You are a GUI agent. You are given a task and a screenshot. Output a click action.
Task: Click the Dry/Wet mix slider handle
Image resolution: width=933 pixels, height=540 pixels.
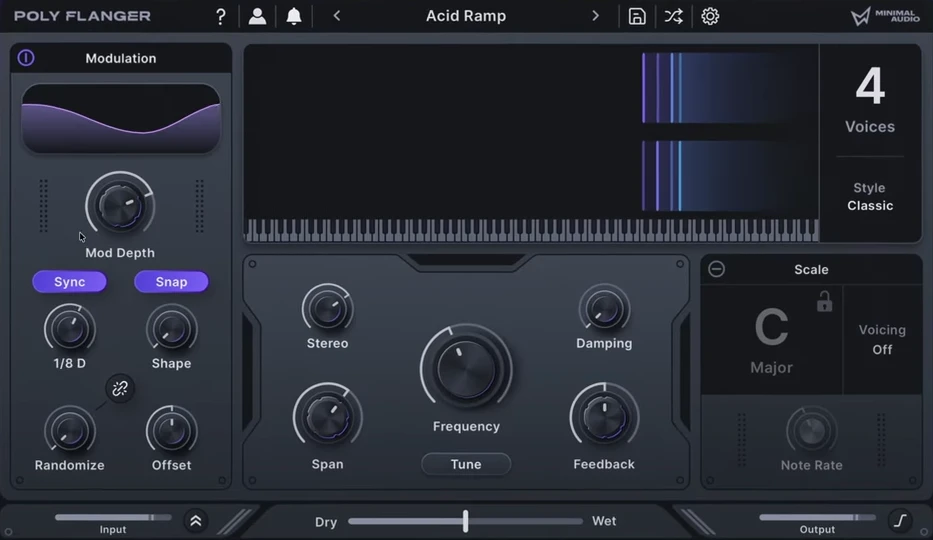click(x=465, y=521)
